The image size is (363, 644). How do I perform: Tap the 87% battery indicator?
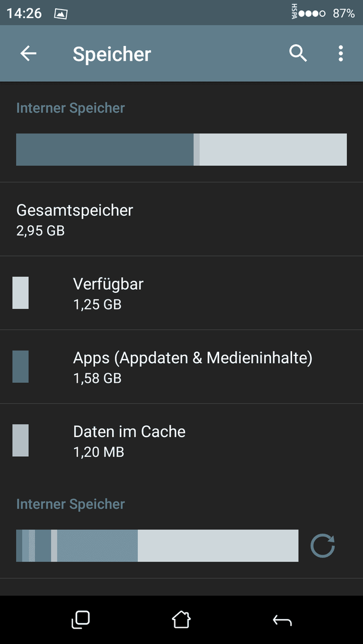pos(344,14)
